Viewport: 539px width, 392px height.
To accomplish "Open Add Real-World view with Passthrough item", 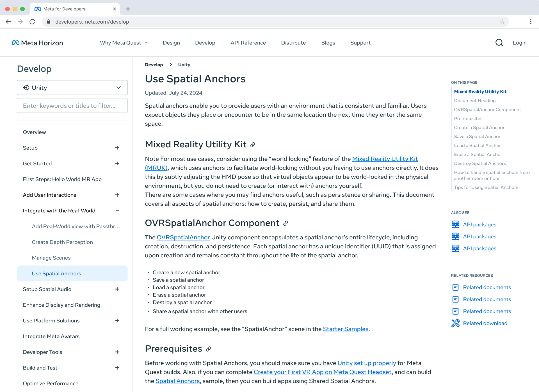I will point(76,226).
